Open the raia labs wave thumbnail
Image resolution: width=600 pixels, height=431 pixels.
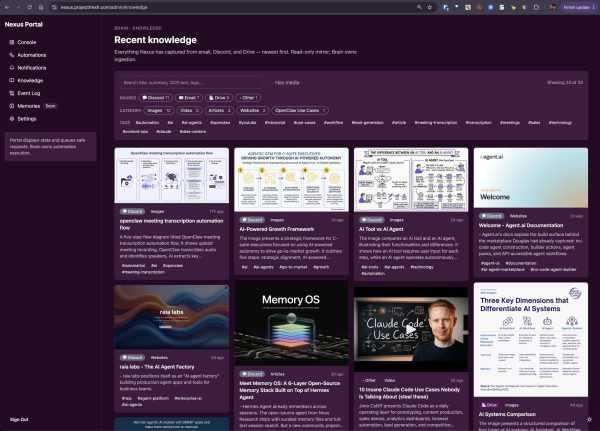coord(171,316)
